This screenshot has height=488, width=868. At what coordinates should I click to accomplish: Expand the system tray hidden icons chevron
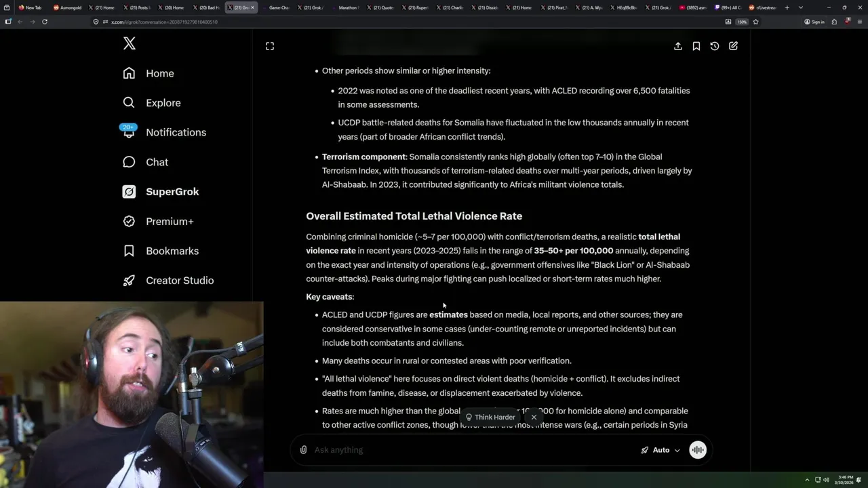(x=807, y=480)
